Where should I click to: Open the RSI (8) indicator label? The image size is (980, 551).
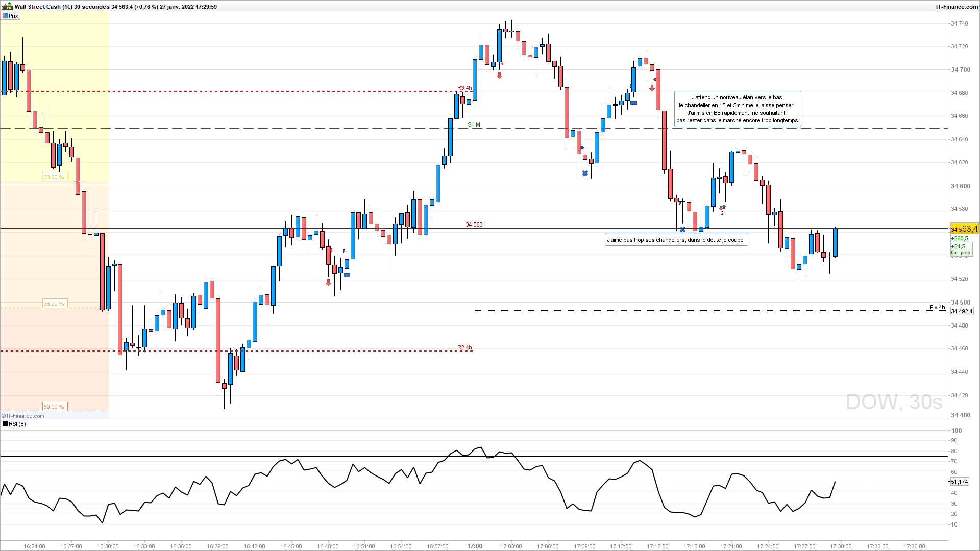pos(17,424)
